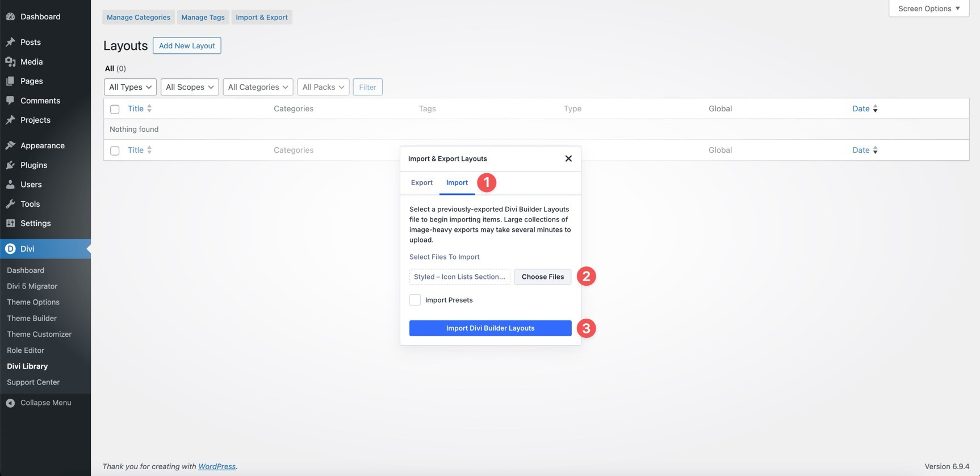Open the Import & Export tab
This screenshot has height=476, width=980.
262,17
